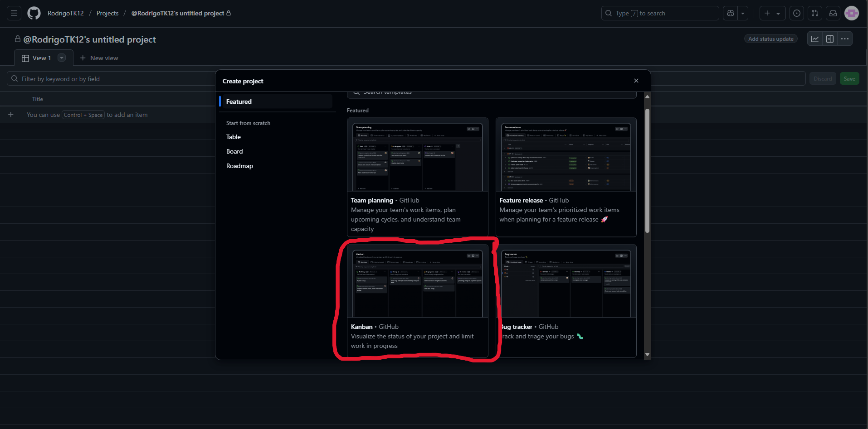This screenshot has height=429, width=868.
Task: Open the Projects breadcrumb link
Action: pos(107,13)
